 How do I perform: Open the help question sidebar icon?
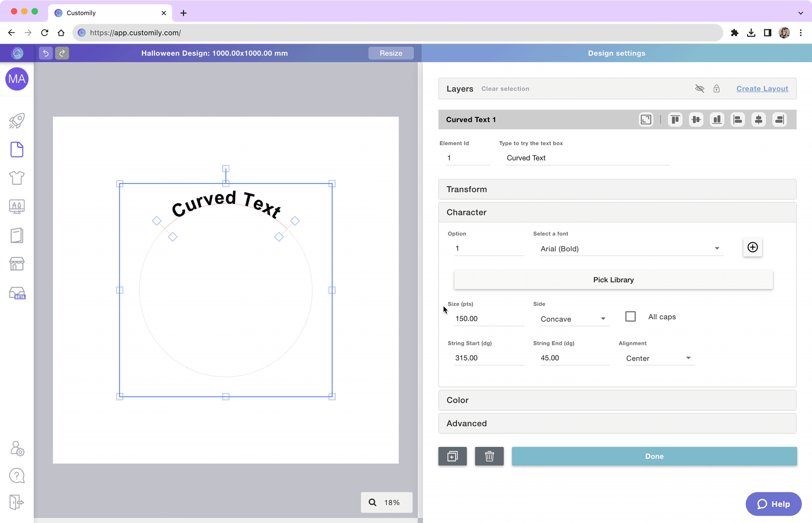[17, 475]
